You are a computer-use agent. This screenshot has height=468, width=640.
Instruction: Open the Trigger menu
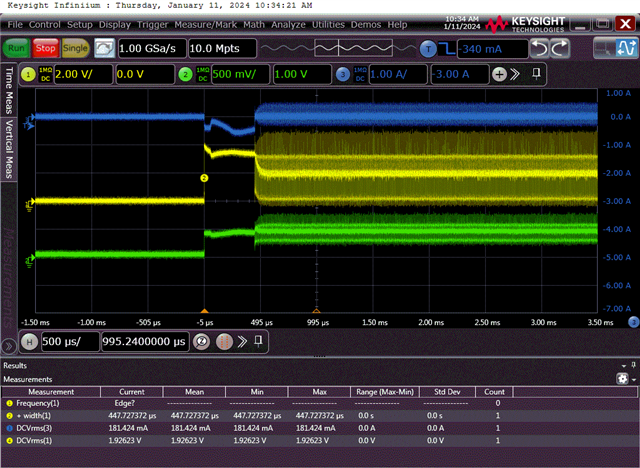[155, 23]
